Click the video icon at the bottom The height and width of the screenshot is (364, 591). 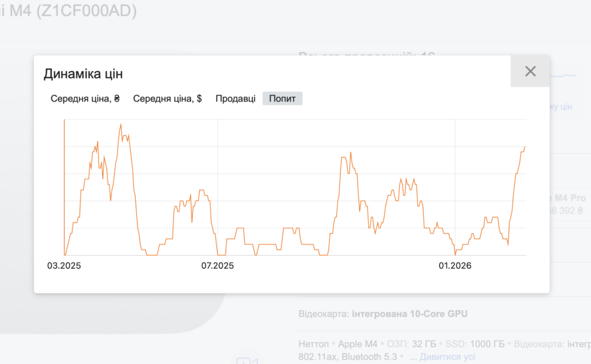(x=246, y=361)
